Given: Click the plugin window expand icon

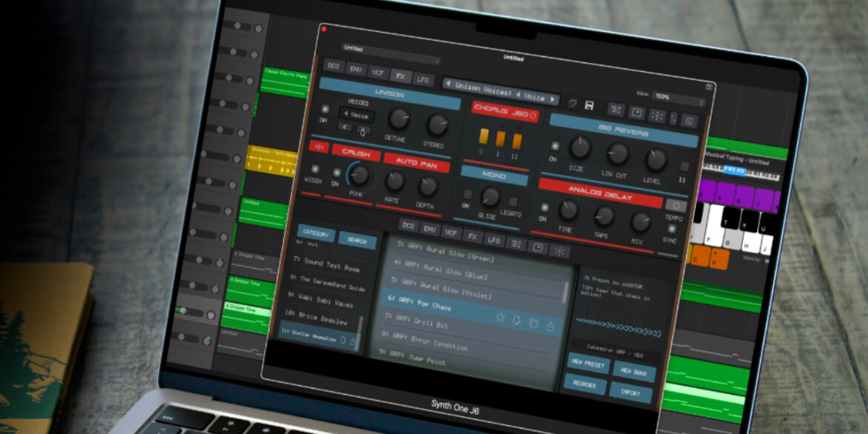Looking at the screenshot, I should 708,87.
